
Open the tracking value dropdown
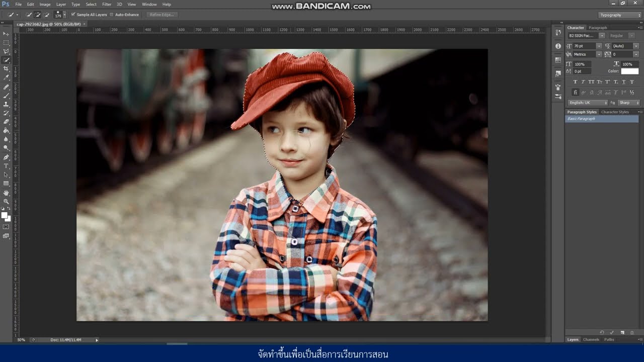pyautogui.click(x=636, y=54)
